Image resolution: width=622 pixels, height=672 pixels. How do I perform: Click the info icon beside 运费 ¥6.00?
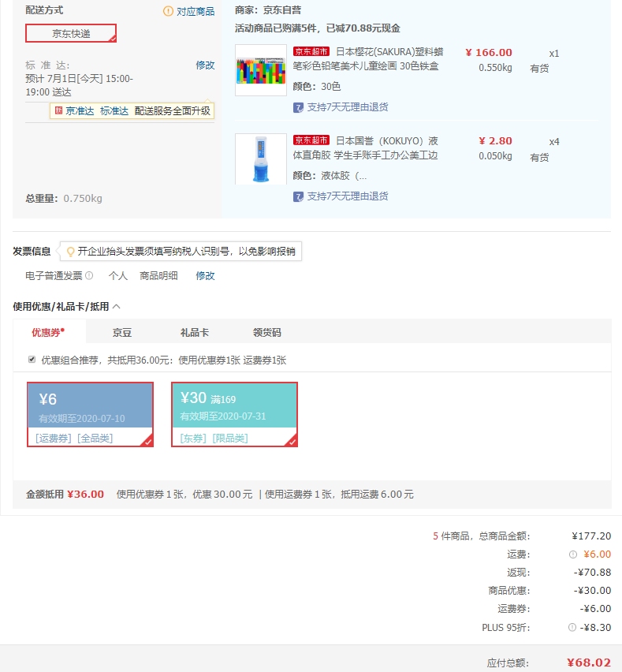573,554
